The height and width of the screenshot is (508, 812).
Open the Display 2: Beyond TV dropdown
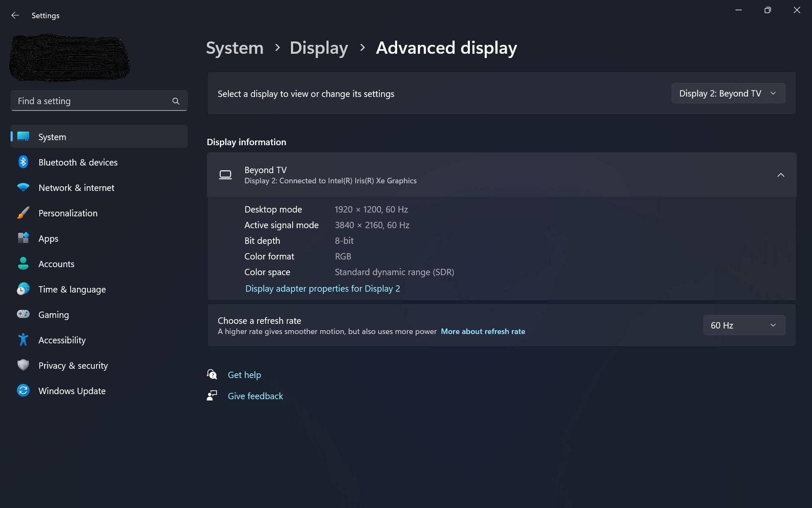[x=728, y=94]
